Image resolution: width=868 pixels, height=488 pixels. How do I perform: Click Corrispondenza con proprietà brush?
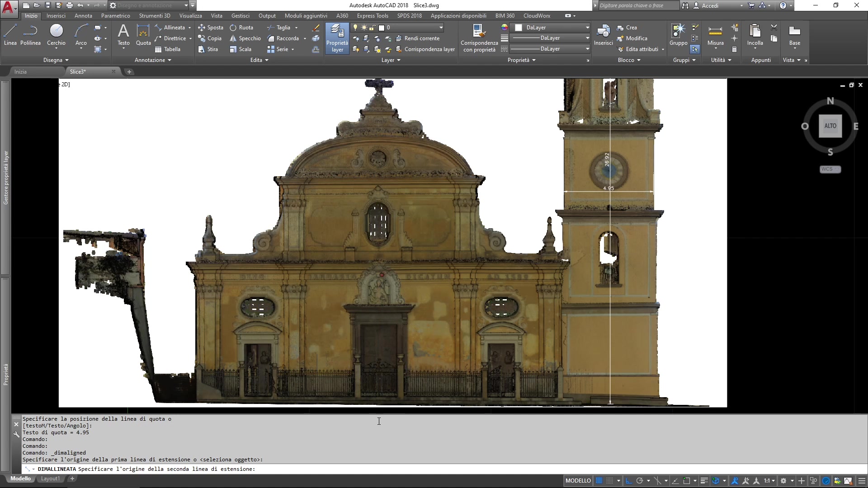point(479,38)
